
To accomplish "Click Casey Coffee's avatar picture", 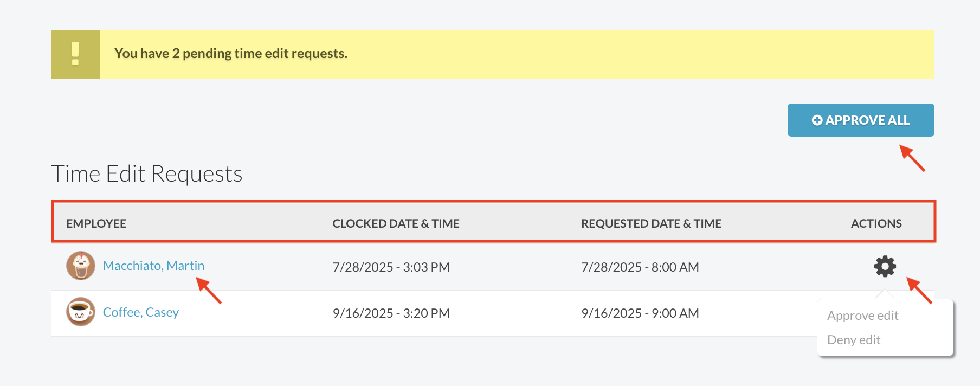I will coord(81,312).
